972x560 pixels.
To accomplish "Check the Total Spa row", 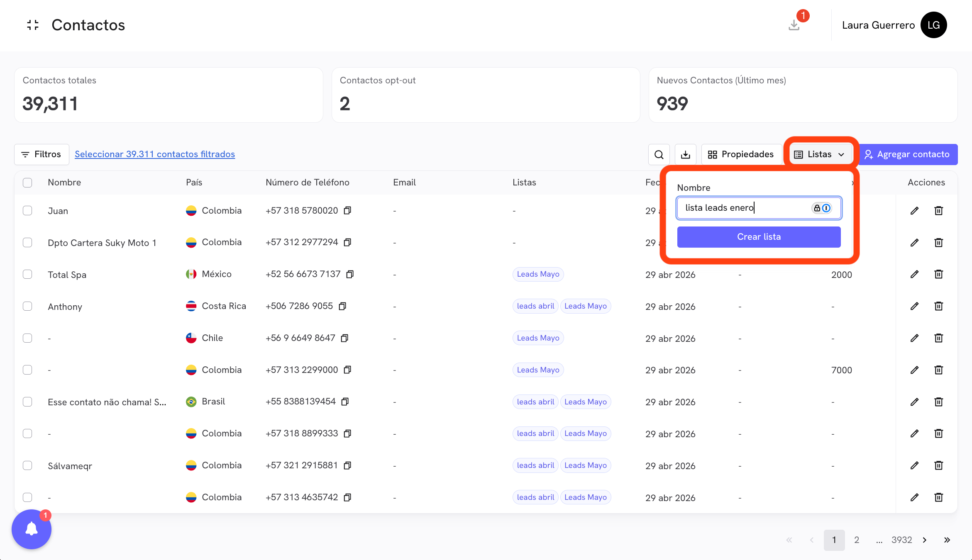I will [27, 274].
